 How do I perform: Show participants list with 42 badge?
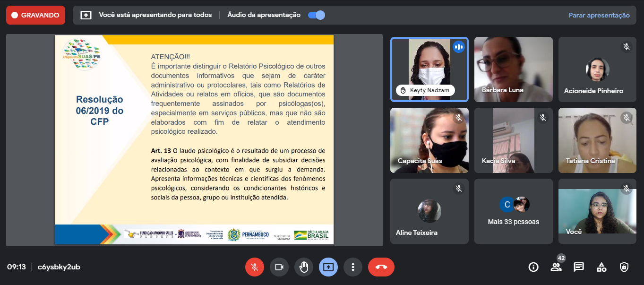[556, 267]
